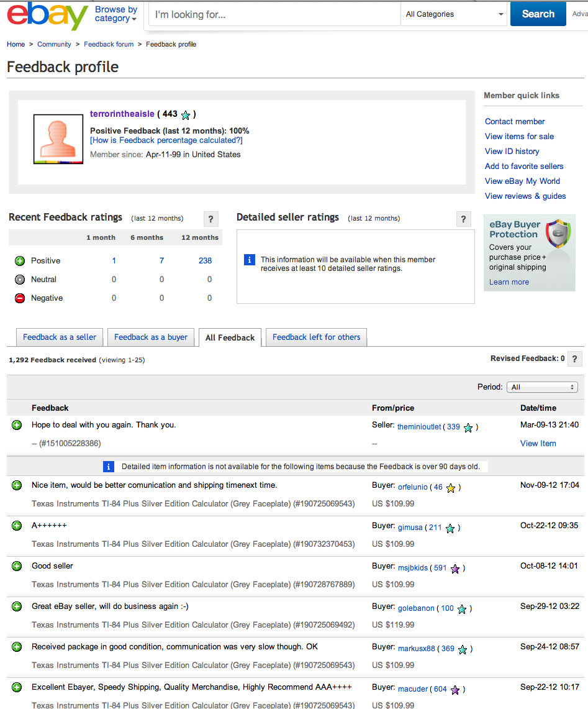Click the info icon in the 90 days old notice
588x709 pixels.
tap(109, 467)
